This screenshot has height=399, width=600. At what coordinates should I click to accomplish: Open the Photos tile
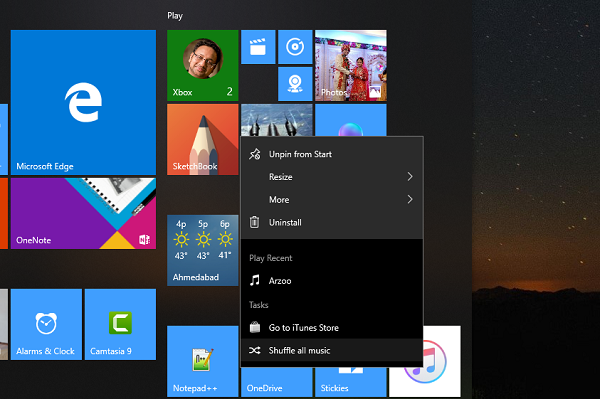tap(351, 65)
